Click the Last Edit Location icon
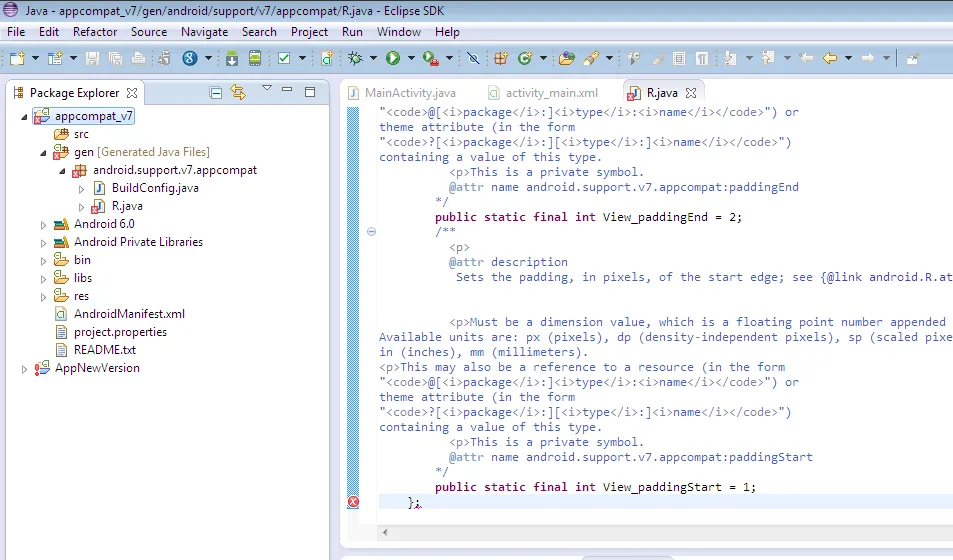The width and height of the screenshot is (953, 560). pos(806,58)
